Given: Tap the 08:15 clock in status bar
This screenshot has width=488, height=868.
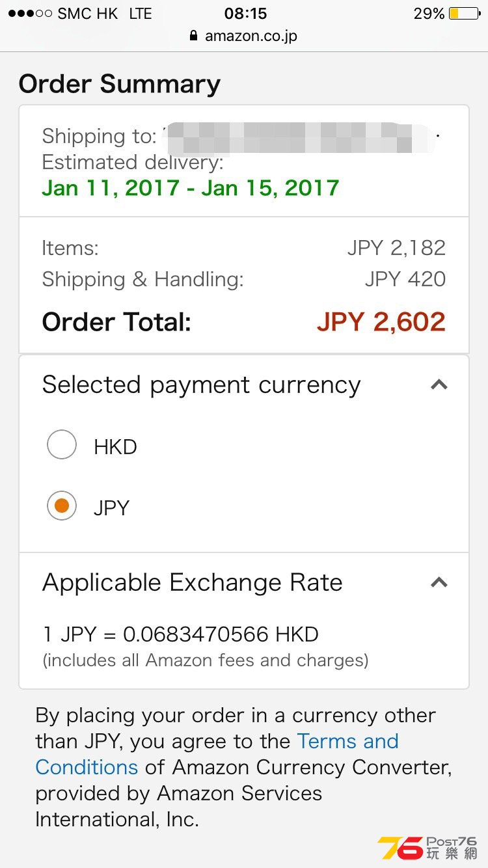Looking at the screenshot, I should 245,13.
